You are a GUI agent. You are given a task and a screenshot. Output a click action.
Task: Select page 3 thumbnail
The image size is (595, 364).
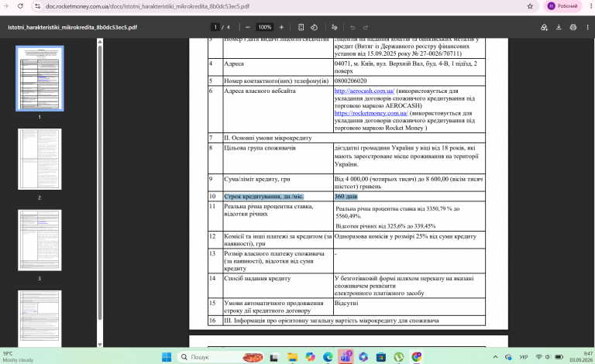(40, 240)
